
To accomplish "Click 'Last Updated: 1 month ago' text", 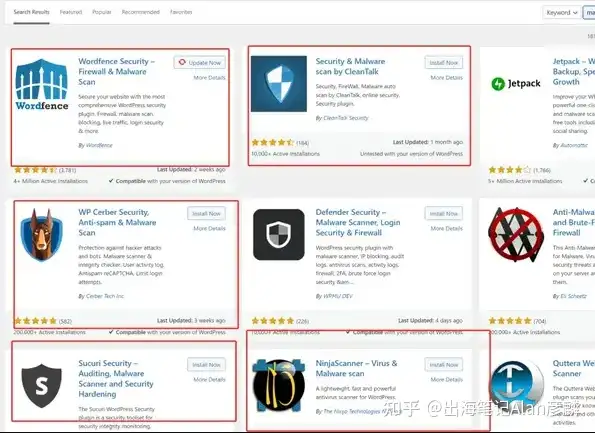I will click(428, 142).
